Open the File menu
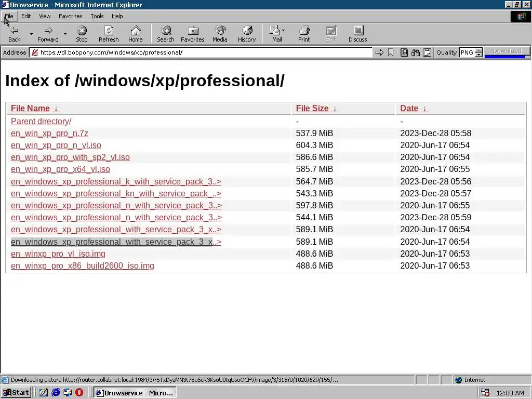The height and width of the screenshot is (399, 532). point(9,16)
